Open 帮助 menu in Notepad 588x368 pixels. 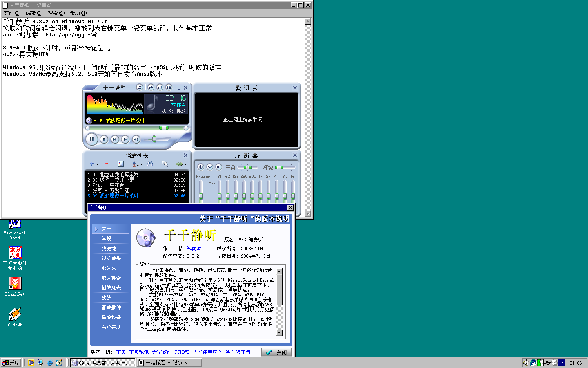(x=78, y=13)
